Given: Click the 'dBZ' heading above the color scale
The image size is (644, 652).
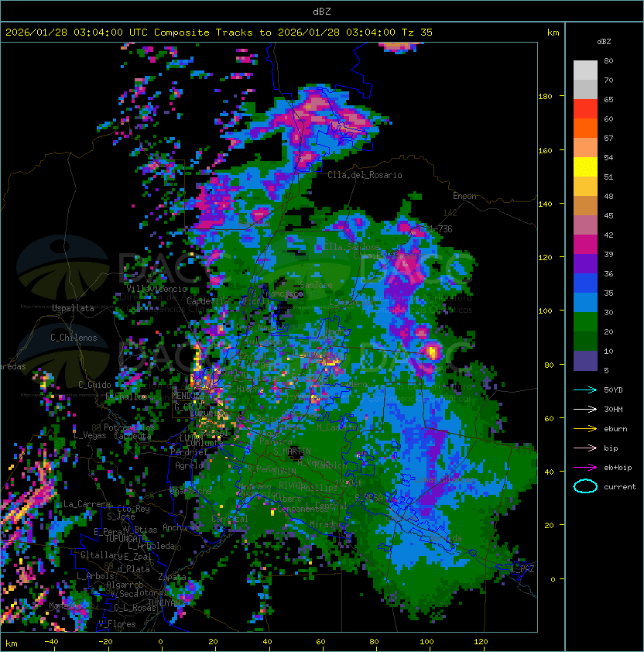Looking at the screenshot, I should click(604, 42).
